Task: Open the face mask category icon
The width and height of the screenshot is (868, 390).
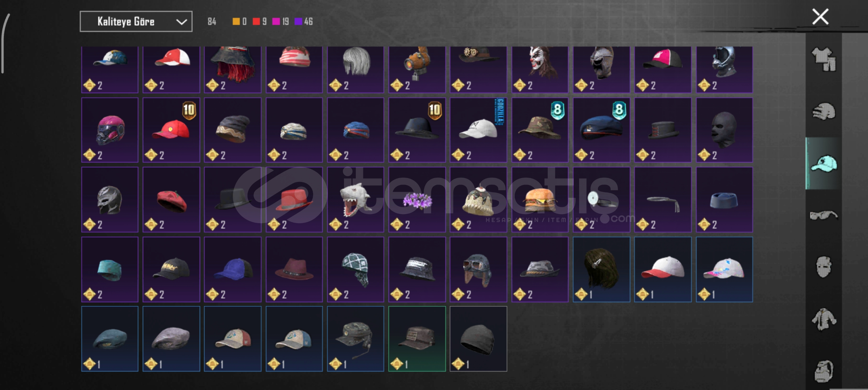Action: coord(824,267)
